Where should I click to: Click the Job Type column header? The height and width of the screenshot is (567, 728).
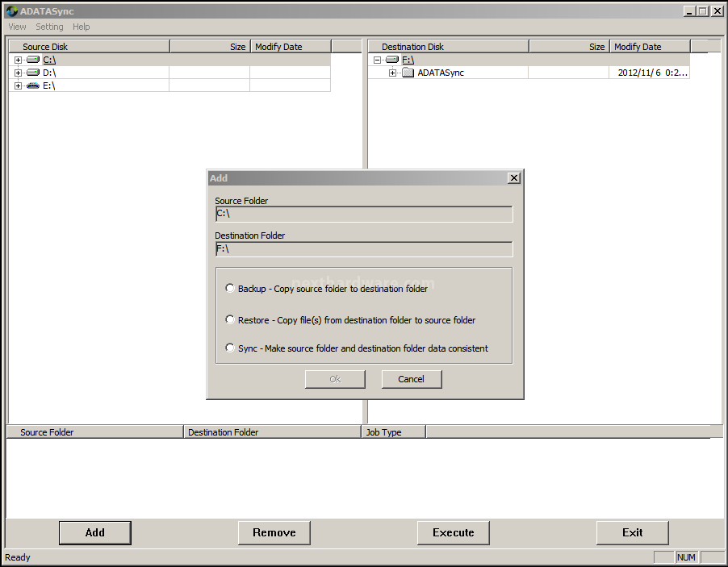click(x=394, y=432)
